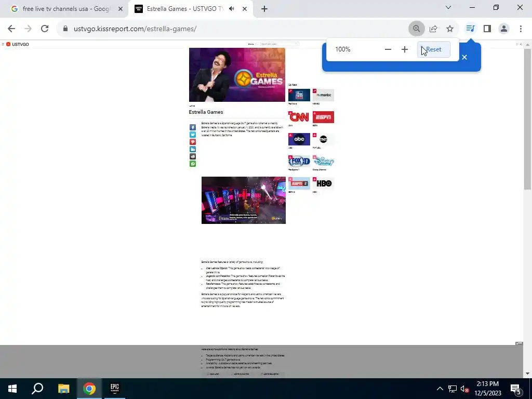This screenshot has height=399, width=532.
Task: Increase zoom with the plus button
Action: pyautogui.click(x=404, y=49)
